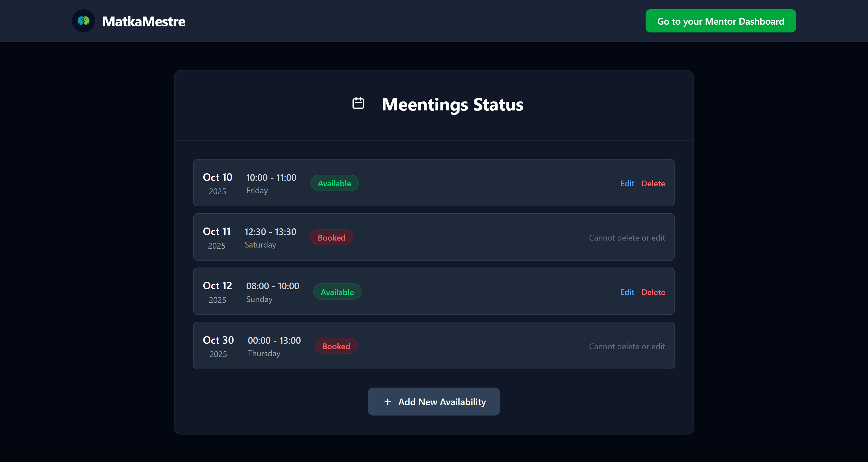The height and width of the screenshot is (462, 868).
Task: Click Oct 11's Cannot delete or edit text
Action: pyautogui.click(x=627, y=238)
